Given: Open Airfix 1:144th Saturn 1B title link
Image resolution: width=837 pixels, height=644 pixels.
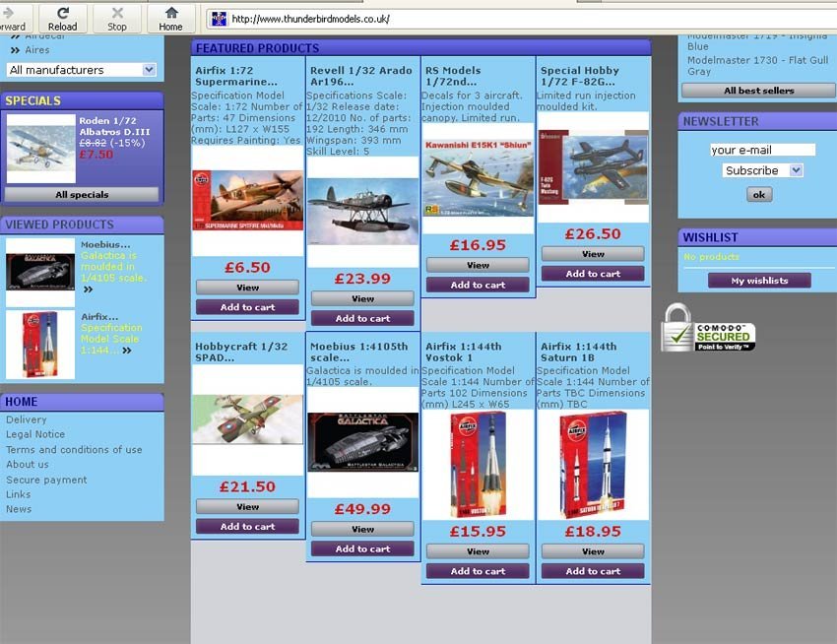Looking at the screenshot, I should tap(579, 352).
